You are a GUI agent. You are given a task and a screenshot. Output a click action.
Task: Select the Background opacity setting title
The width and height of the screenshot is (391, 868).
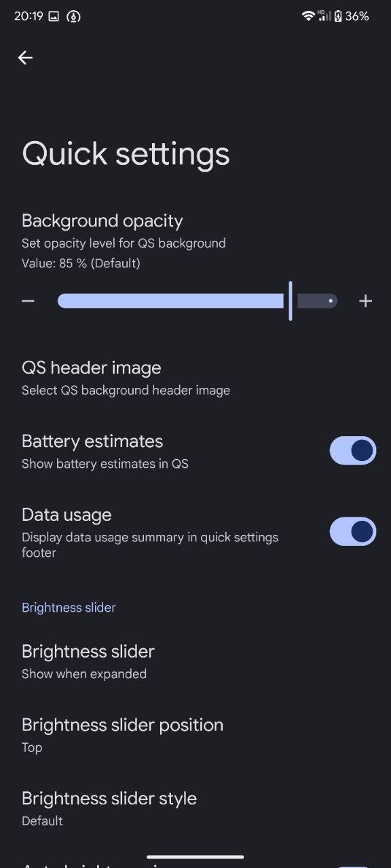pyautogui.click(x=103, y=221)
